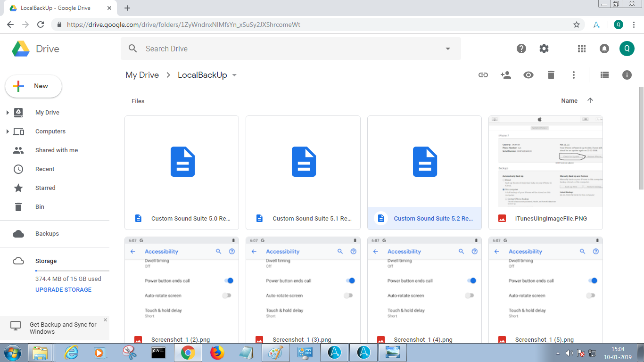The height and width of the screenshot is (362, 644).
Task: Expand Computers tree in sidebar
Action: point(8,132)
